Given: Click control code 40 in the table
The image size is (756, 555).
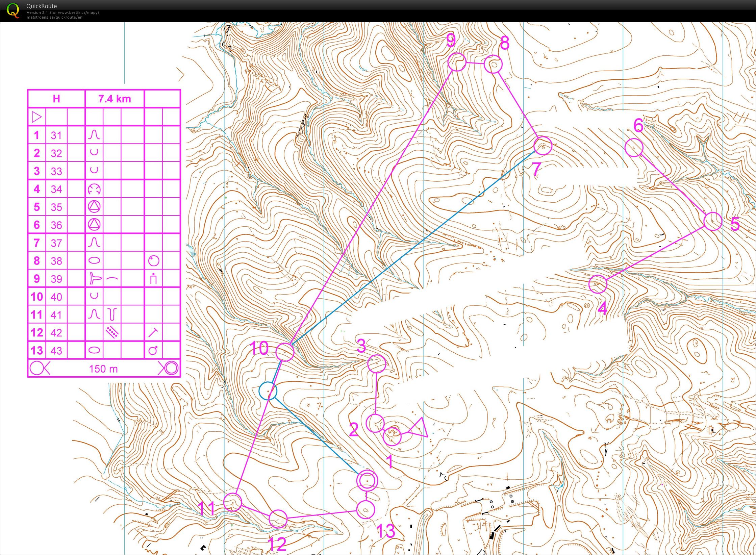Looking at the screenshot, I should point(56,297).
